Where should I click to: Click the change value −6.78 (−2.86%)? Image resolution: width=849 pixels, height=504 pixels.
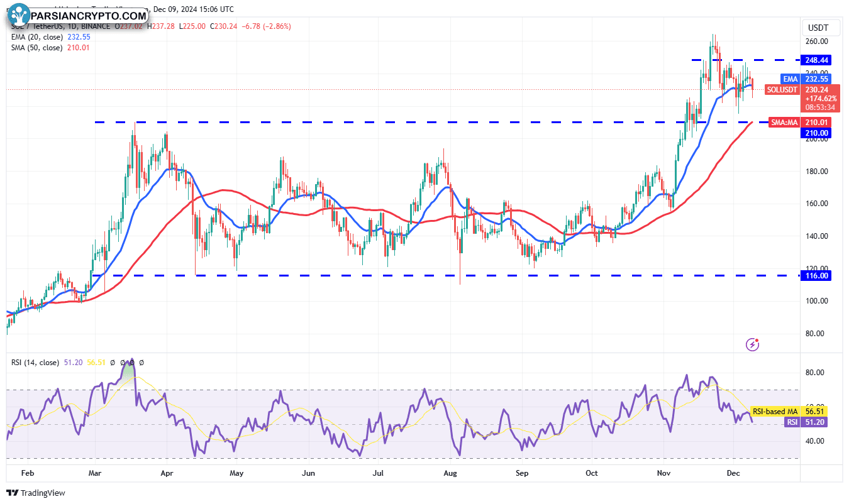click(267, 26)
